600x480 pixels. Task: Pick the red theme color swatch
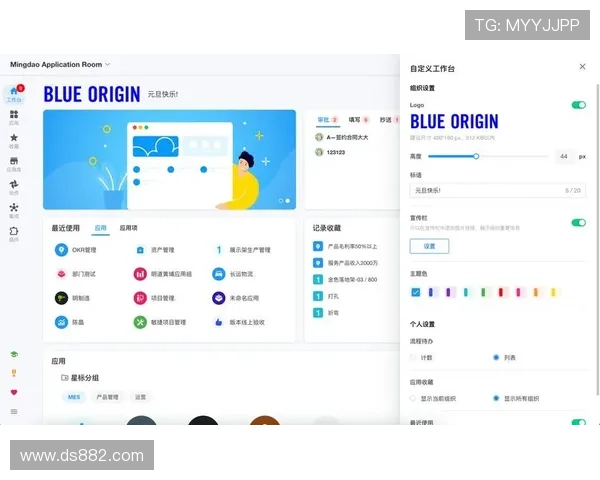click(501, 292)
